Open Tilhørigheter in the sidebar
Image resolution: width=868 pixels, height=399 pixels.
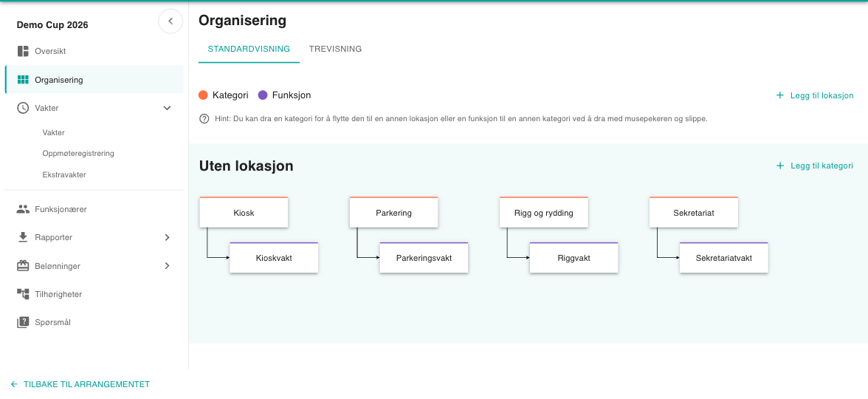pos(94,294)
